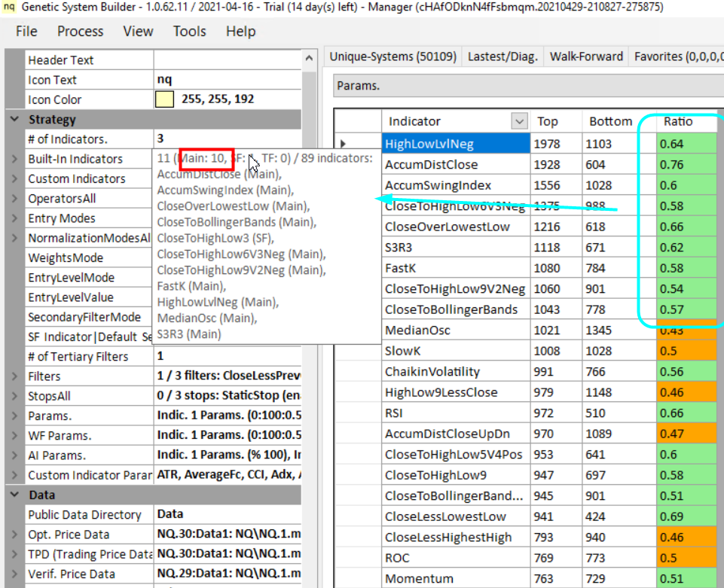Open the Indicator column dropdown filter
The height and width of the screenshot is (588, 724).
point(518,121)
